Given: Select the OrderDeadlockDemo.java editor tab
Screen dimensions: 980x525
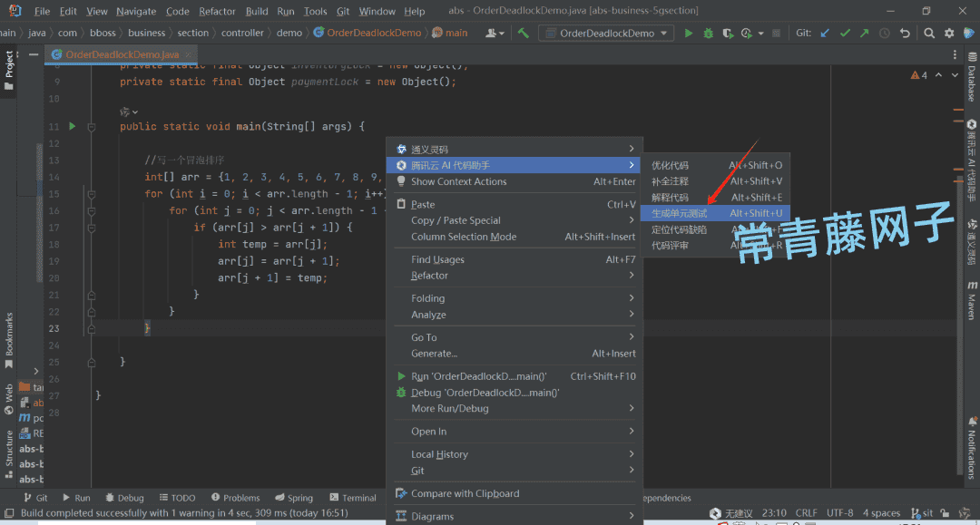Looking at the screenshot, I should pyautogui.click(x=122, y=54).
